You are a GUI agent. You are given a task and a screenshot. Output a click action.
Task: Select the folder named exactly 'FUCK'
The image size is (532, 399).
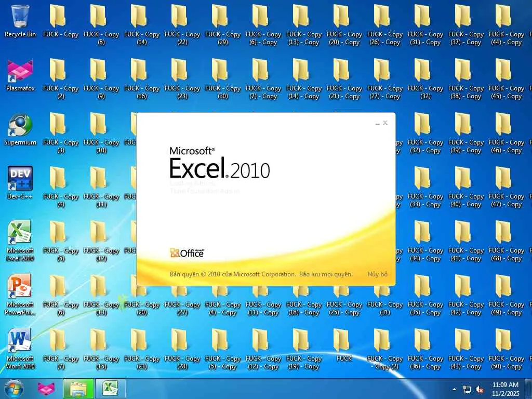click(344, 345)
